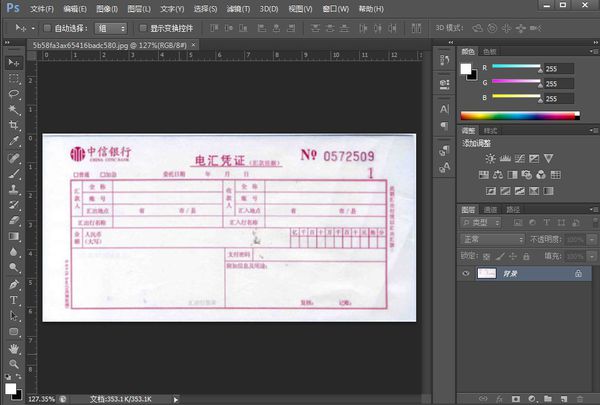Add a Brightness/Contrast adjustment
This screenshot has width=600, height=405.
(x=490, y=158)
